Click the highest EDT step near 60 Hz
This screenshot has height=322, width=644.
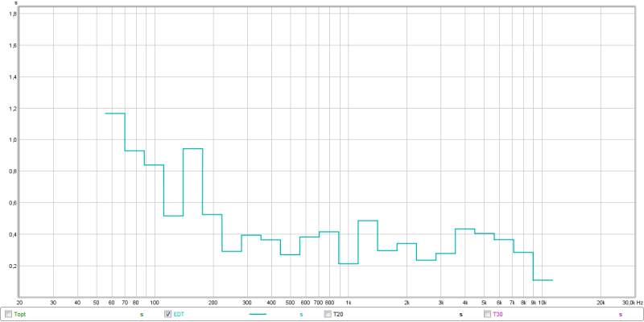pyautogui.click(x=115, y=114)
